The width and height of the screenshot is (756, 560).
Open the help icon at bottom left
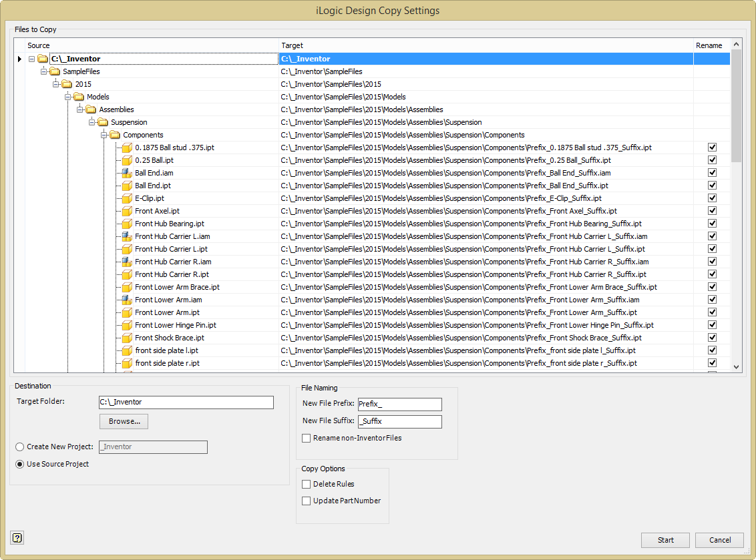(x=17, y=537)
